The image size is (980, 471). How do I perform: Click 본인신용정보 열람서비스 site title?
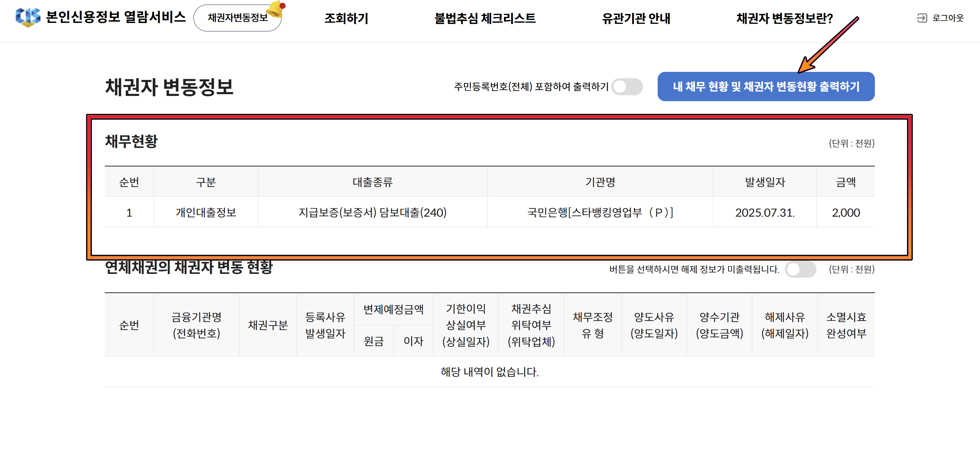(x=116, y=17)
